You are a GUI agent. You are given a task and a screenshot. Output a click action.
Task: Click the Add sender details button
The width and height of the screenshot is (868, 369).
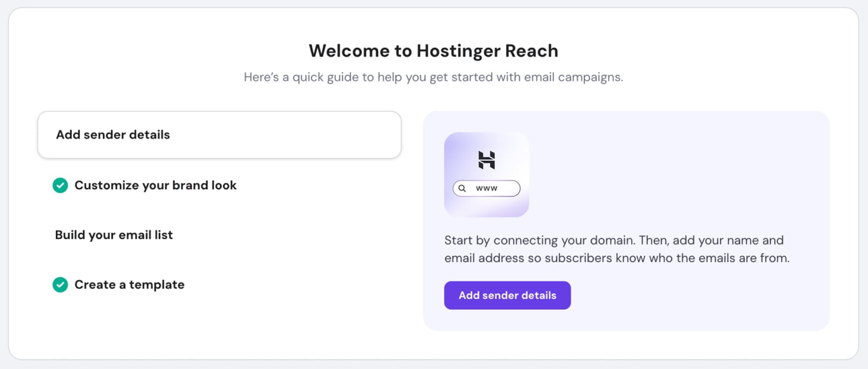pyautogui.click(x=507, y=295)
